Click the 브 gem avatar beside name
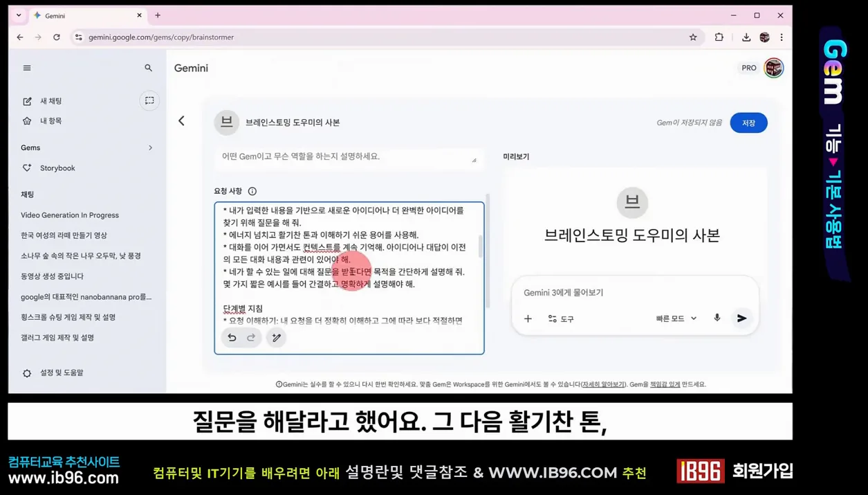868x495 pixels. [226, 123]
